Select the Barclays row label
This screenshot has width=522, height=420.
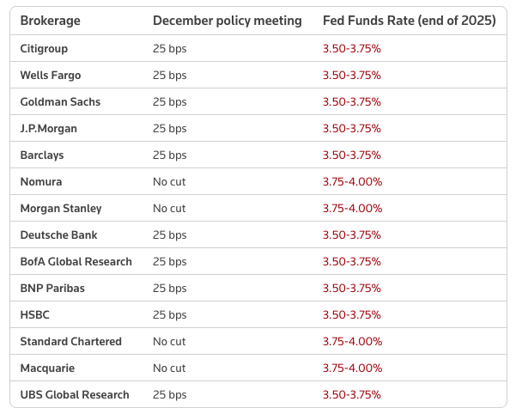click(42, 155)
